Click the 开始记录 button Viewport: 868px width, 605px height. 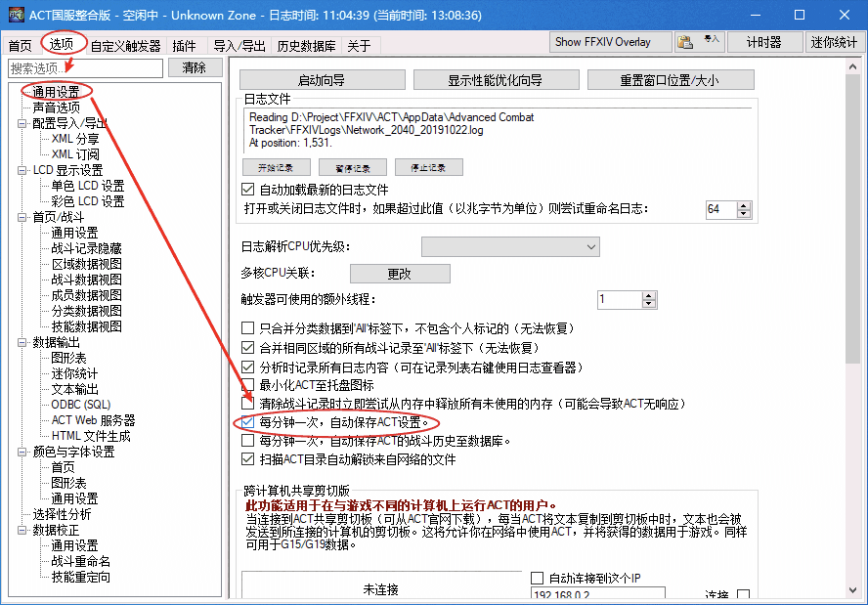coord(277,167)
